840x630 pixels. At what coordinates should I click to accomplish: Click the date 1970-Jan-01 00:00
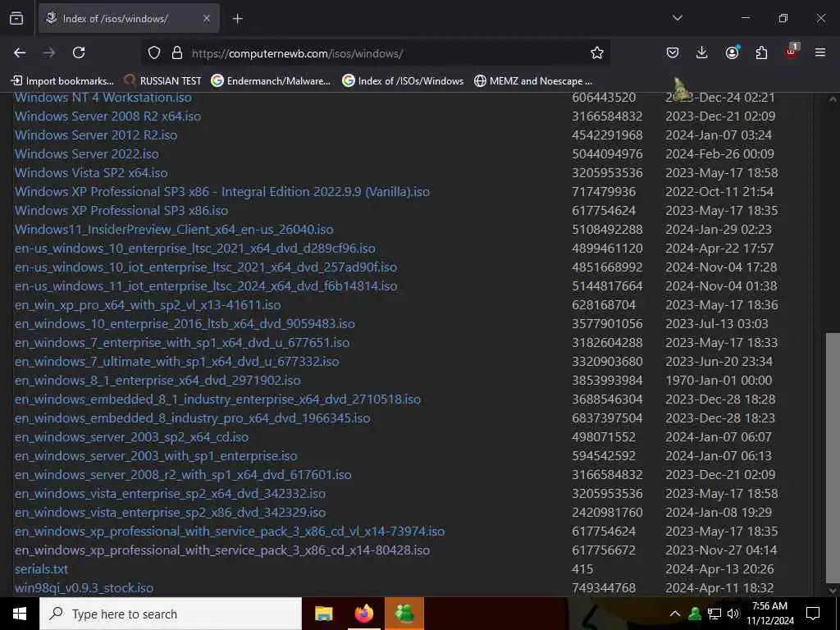pos(719,381)
